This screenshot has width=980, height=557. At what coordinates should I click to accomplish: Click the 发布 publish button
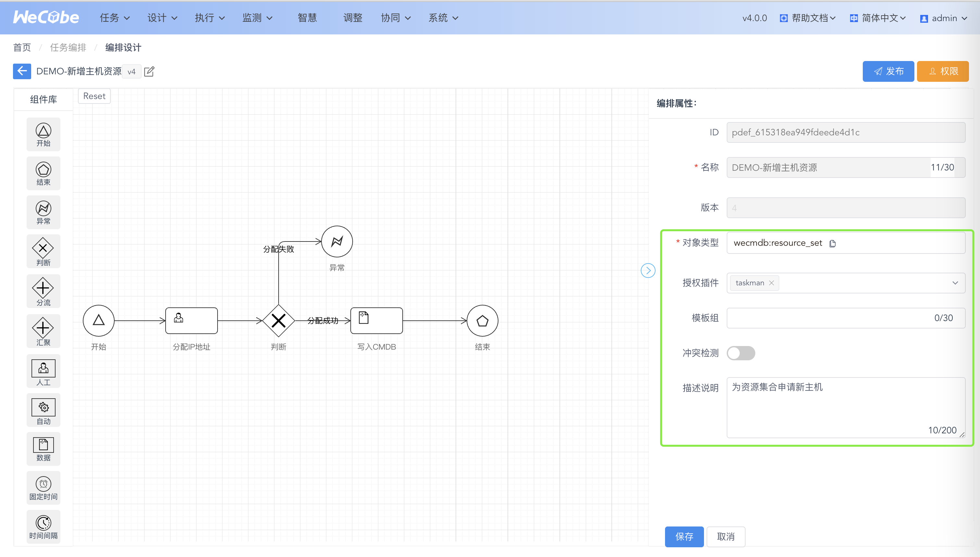[x=888, y=71]
